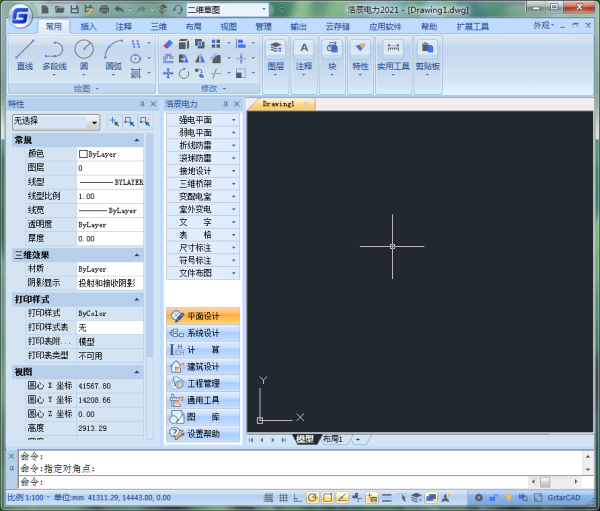Open the 无选择 selection dropdown
Screen dimensions: 600x511
(x=55, y=121)
